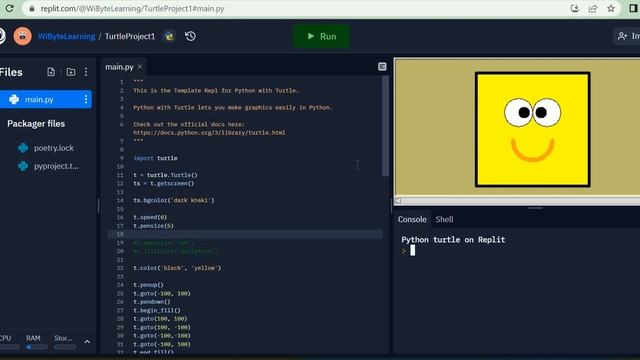
Task: Click the console input prompt
Action: click(412, 251)
